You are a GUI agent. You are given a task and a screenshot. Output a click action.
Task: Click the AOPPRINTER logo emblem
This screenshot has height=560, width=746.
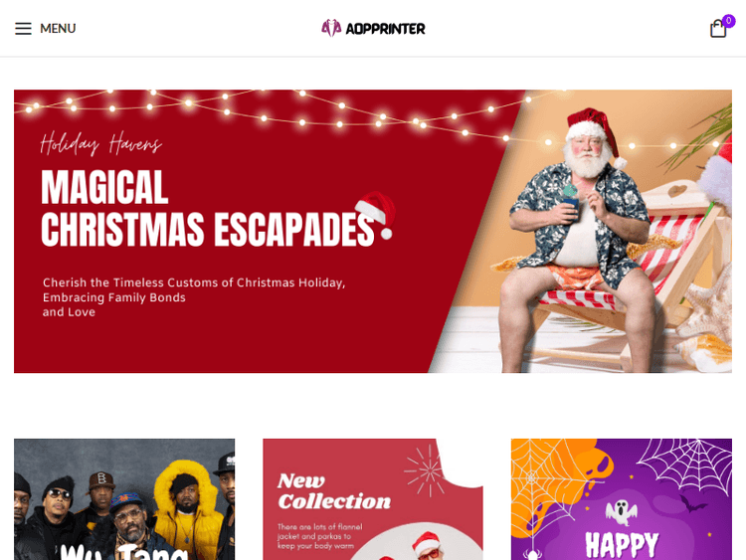coord(331,28)
